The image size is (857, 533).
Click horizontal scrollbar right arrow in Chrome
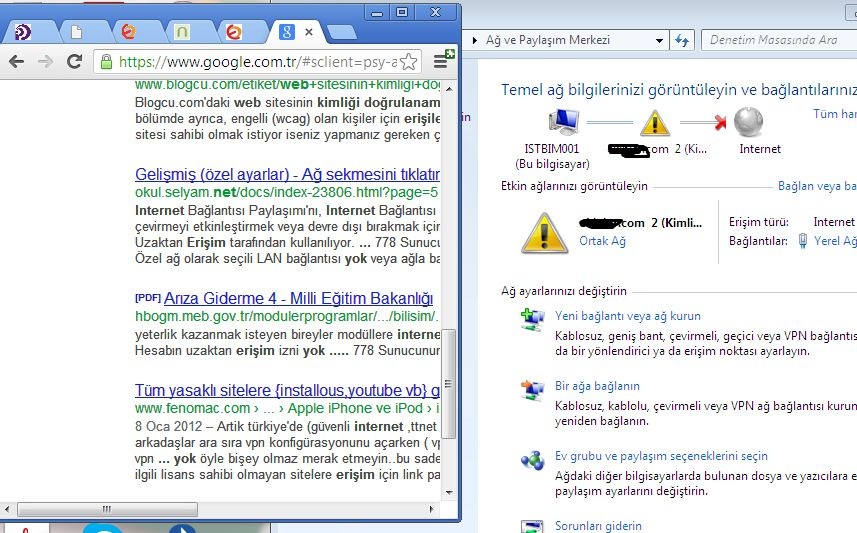point(432,509)
